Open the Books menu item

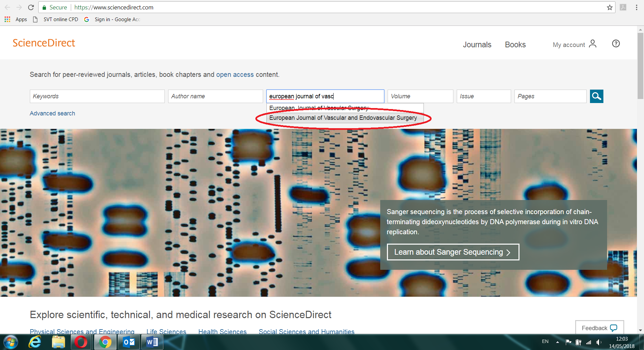point(515,45)
